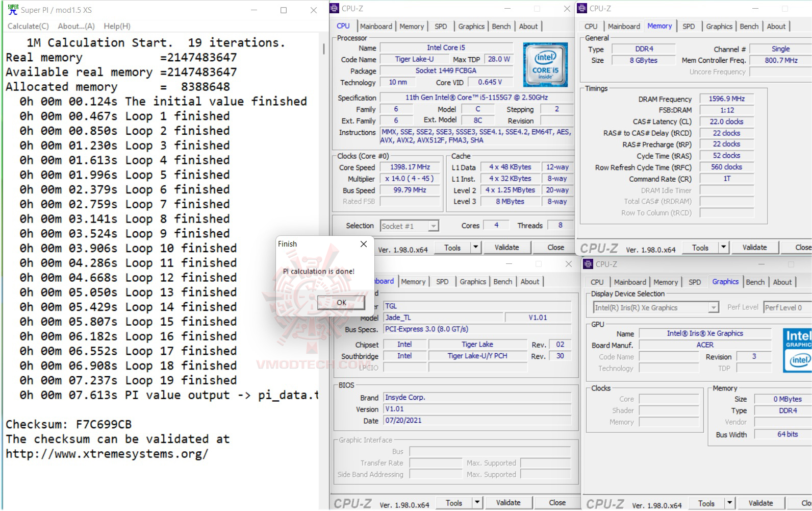Click the Intel Graphics logo badge
Screen dimensions: 812x511
pos(797,350)
